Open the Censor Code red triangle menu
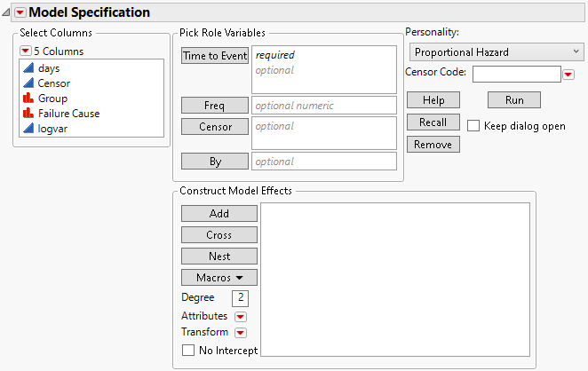The image size is (588, 371). pos(568,75)
